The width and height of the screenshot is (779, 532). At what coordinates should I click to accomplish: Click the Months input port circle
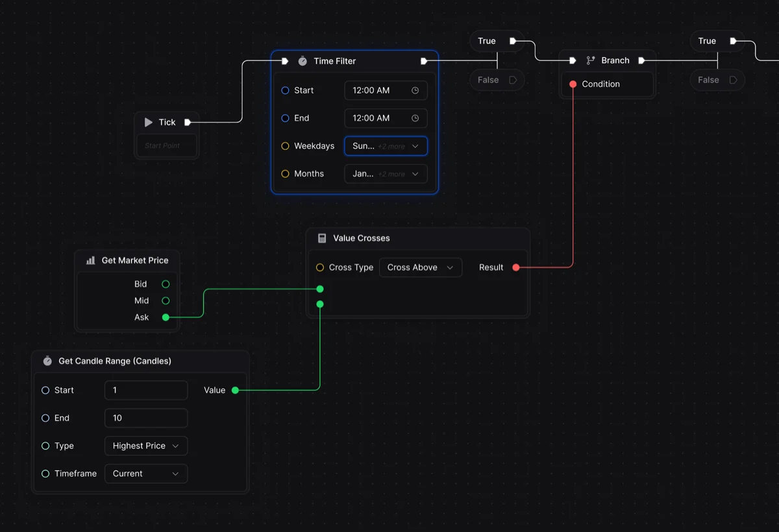[285, 174]
